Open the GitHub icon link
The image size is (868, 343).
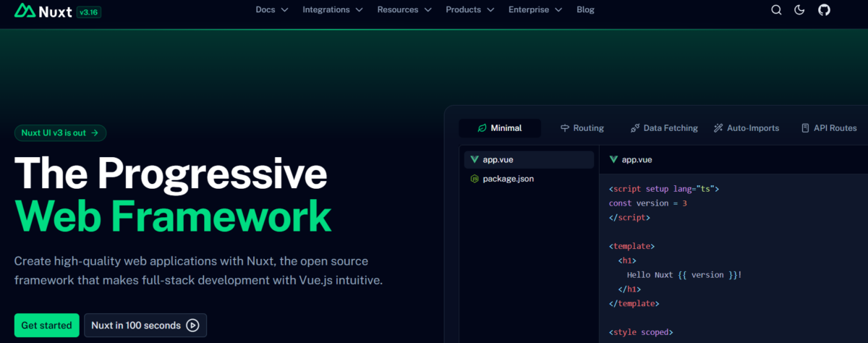click(x=824, y=10)
